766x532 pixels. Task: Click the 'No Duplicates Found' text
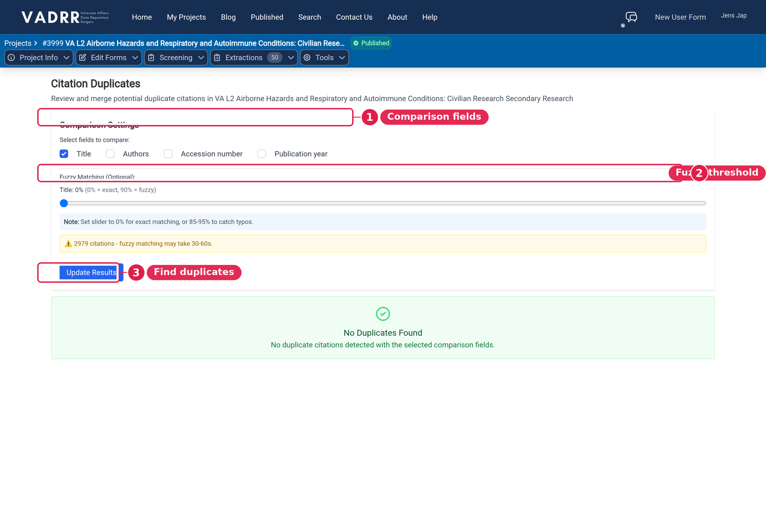click(x=383, y=333)
